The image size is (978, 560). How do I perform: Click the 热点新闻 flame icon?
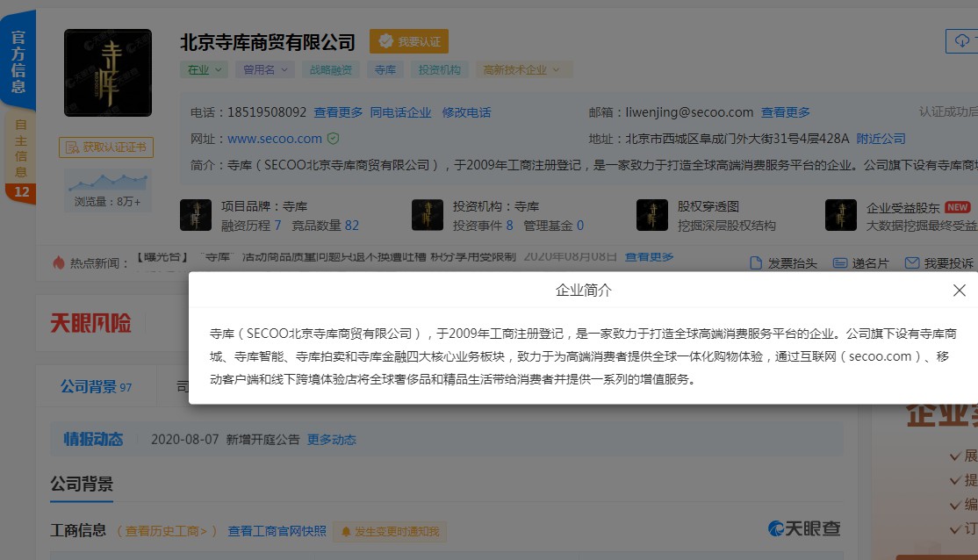tap(58, 262)
